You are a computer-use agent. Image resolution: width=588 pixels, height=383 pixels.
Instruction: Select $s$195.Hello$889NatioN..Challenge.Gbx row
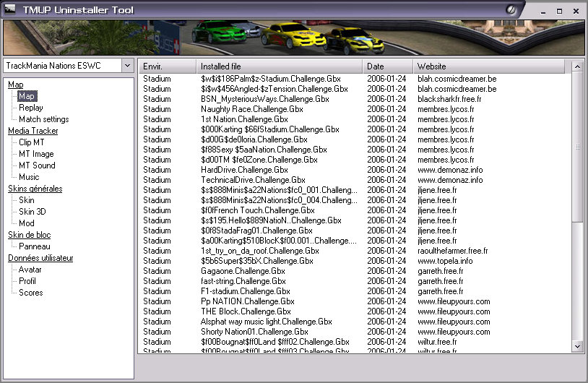click(355, 220)
